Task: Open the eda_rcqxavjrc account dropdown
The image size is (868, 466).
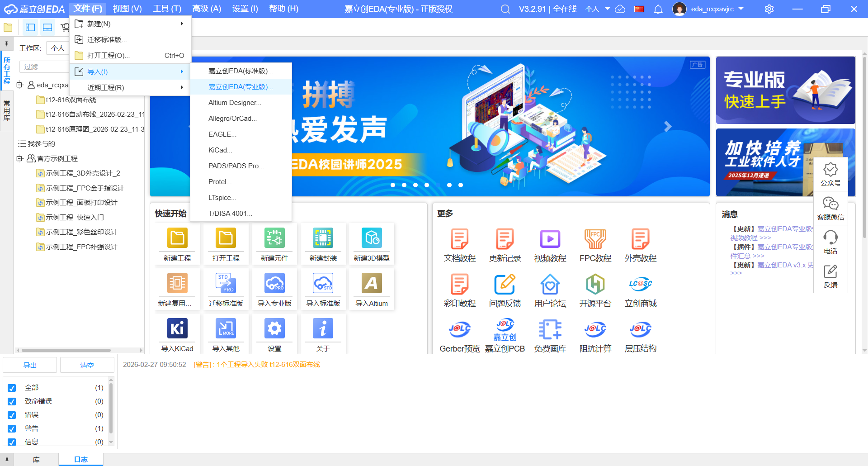Action: [741, 9]
